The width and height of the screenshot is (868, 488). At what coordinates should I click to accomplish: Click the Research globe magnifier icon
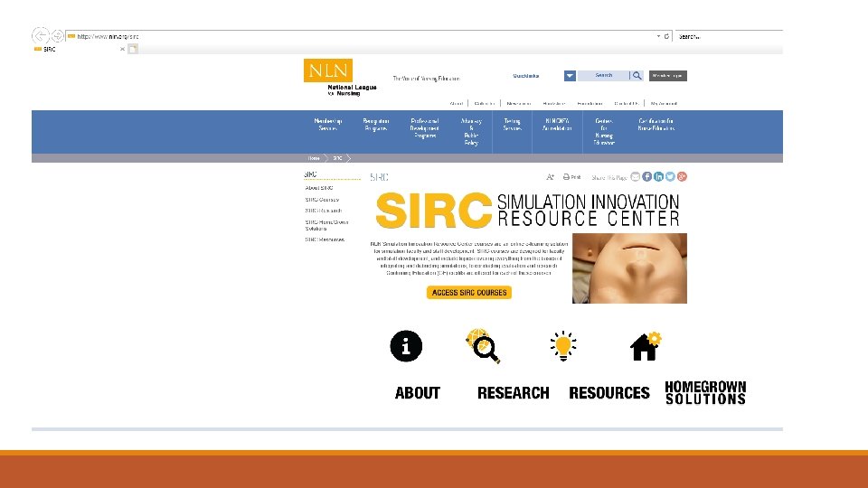[x=483, y=346]
